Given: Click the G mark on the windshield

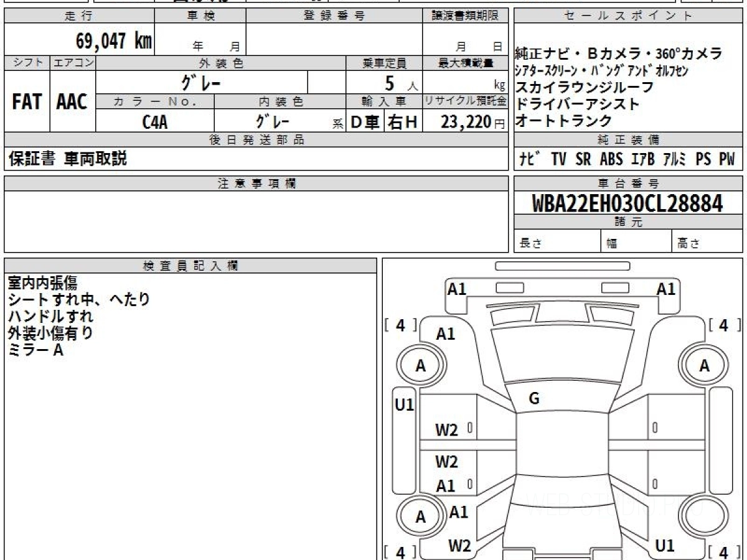Looking at the screenshot, I should pyautogui.click(x=533, y=399).
